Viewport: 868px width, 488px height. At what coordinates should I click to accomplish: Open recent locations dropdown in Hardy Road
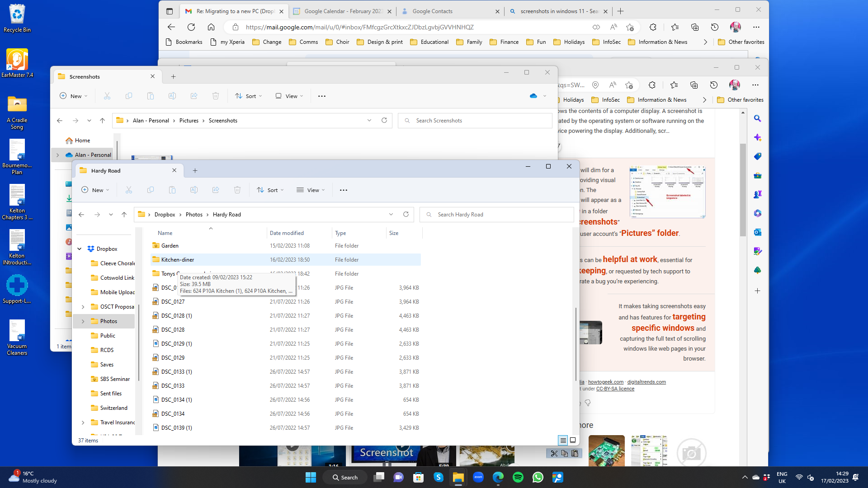click(x=111, y=215)
